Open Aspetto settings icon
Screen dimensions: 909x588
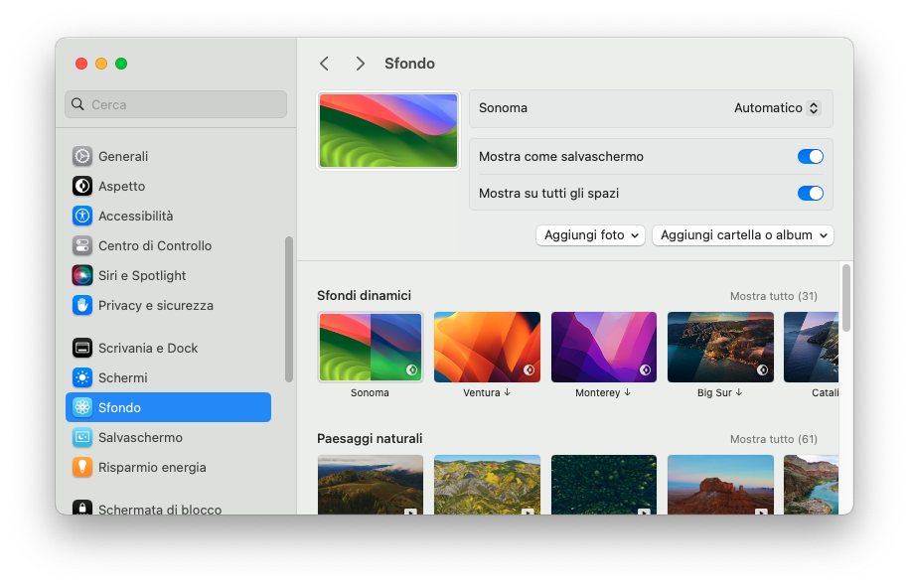click(x=82, y=186)
